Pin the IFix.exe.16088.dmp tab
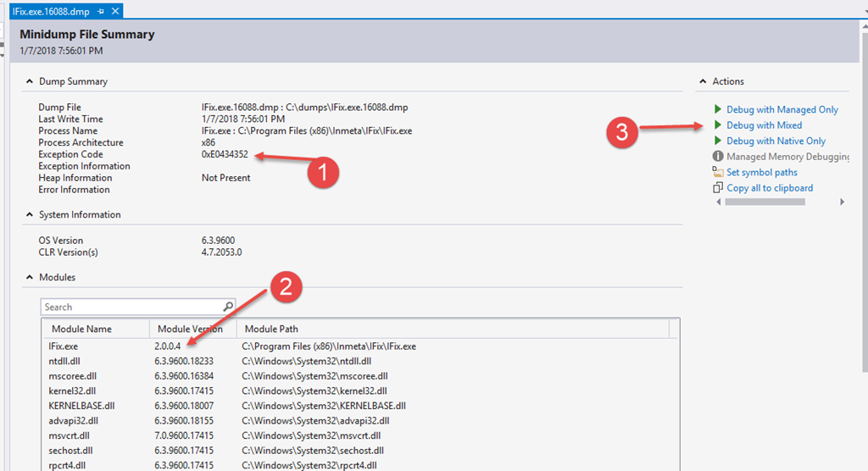868x471 pixels. [x=101, y=11]
